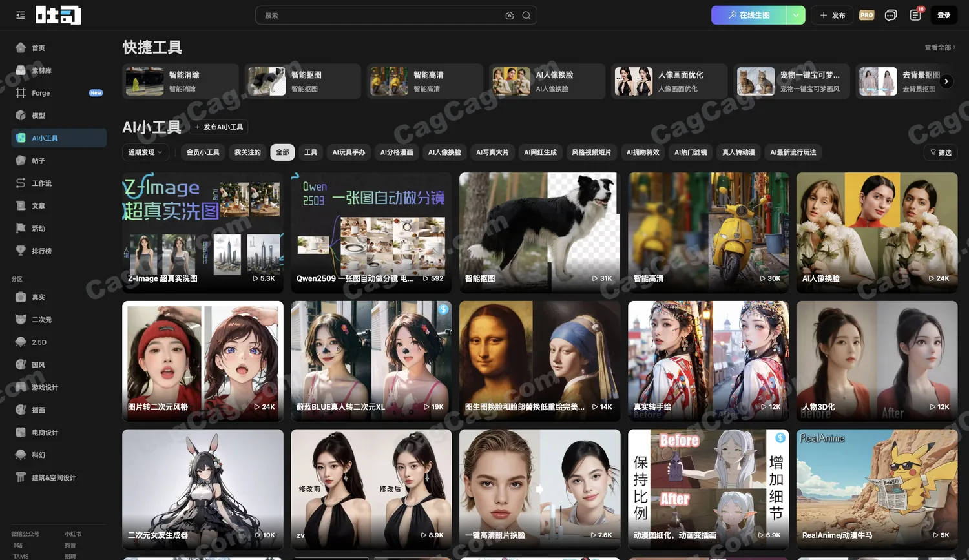Open image search via camera icon
The width and height of the screenshot is (969, 560).
(x=510, y=16)
